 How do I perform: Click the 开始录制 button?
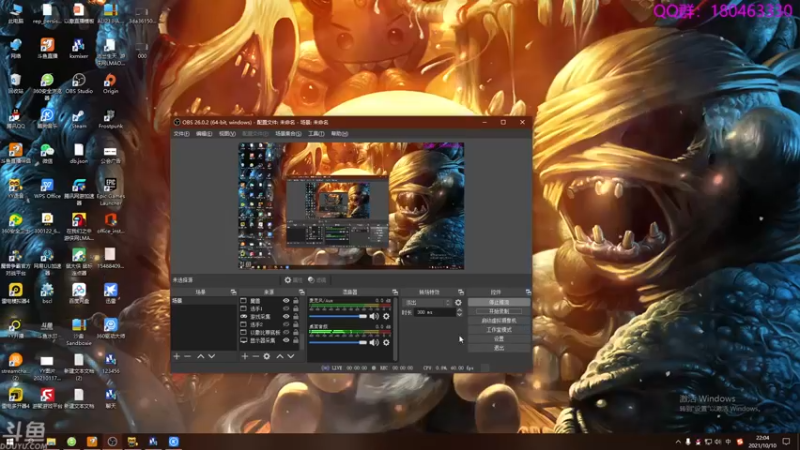(498, 311)
